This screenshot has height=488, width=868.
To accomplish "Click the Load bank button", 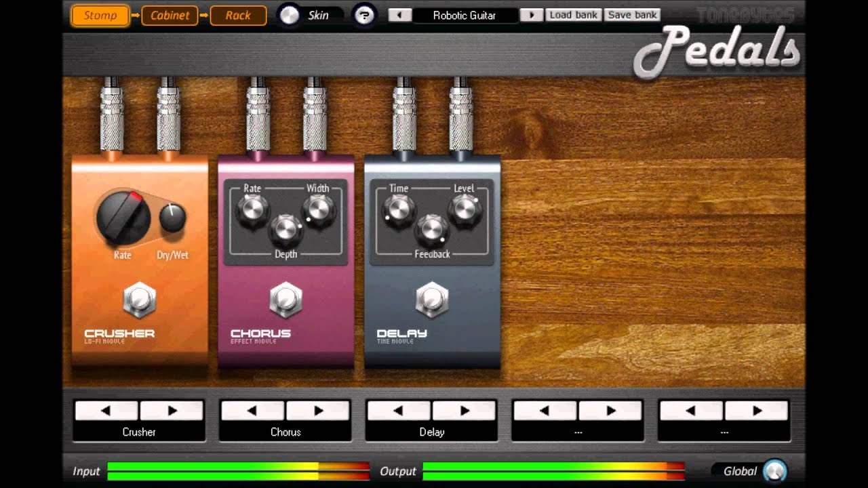I will coord(574,15).
